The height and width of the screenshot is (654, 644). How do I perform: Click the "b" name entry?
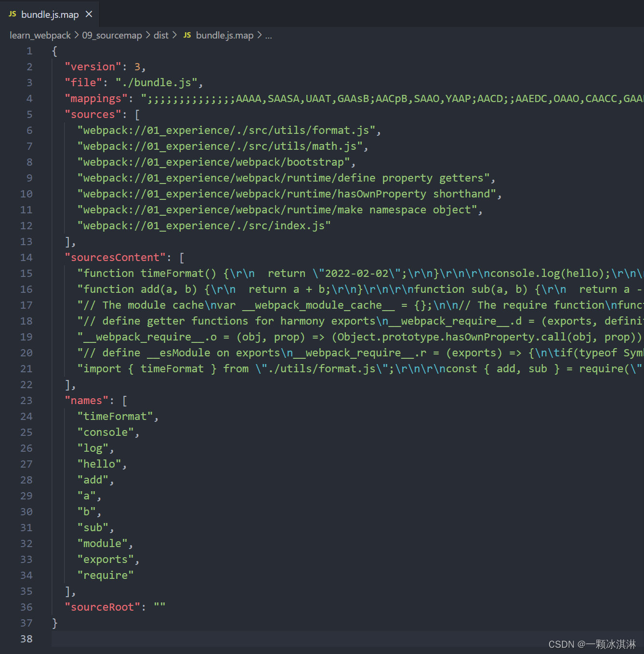click(87, 512)
